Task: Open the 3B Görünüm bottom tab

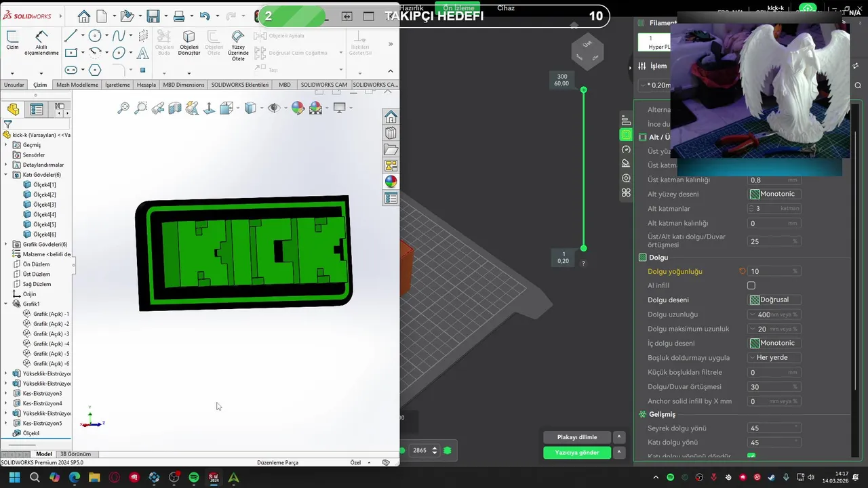Action: [75, 454]
